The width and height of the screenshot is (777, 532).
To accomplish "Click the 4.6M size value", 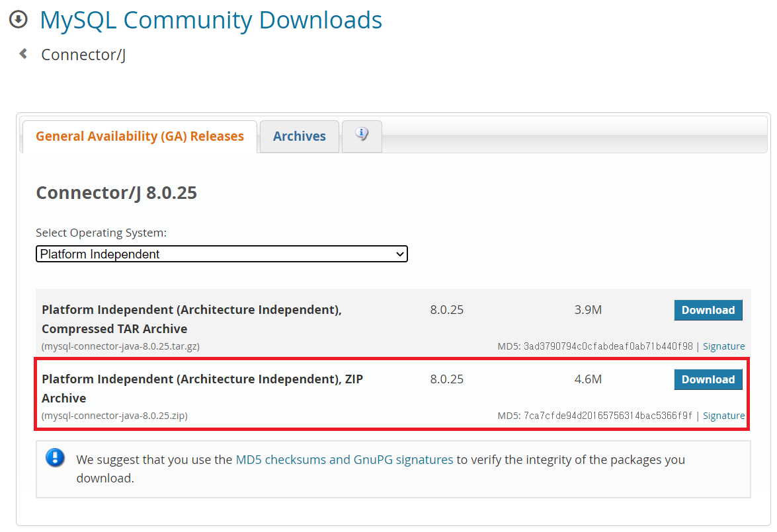I will click(x=588, y=379).
